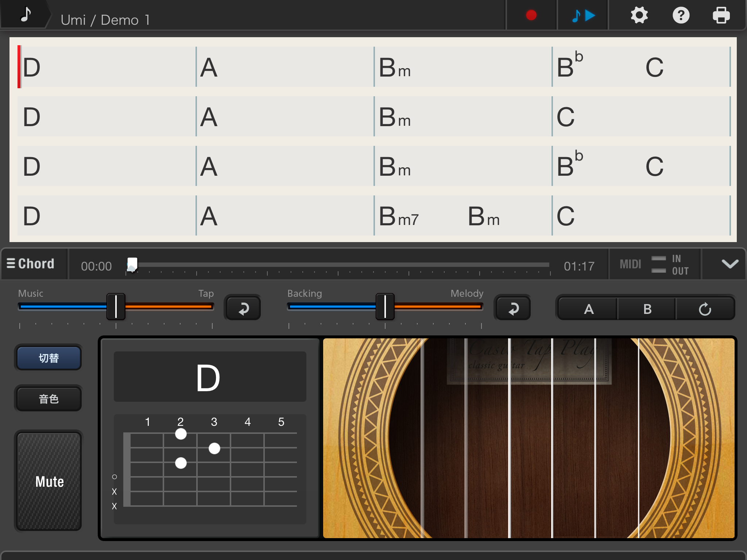The width and height of the screenshot is (747, 560).
Task: Click the 01:17 total time readout
Action: coord(579,266)
